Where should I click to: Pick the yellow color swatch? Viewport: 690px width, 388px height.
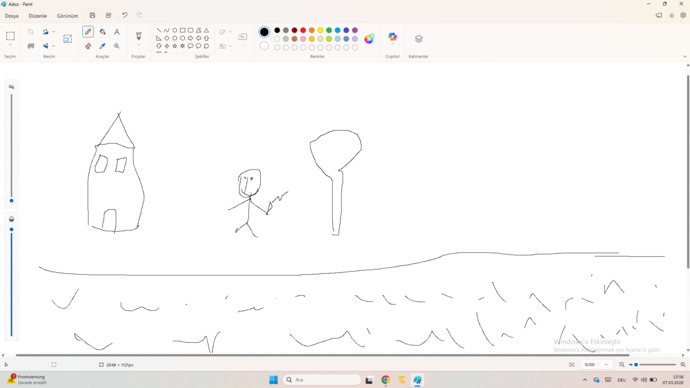(x=320, y=30)
